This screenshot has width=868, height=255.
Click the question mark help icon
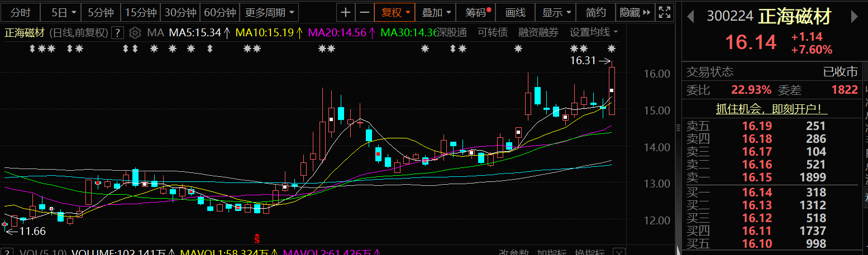coord(117,33)
